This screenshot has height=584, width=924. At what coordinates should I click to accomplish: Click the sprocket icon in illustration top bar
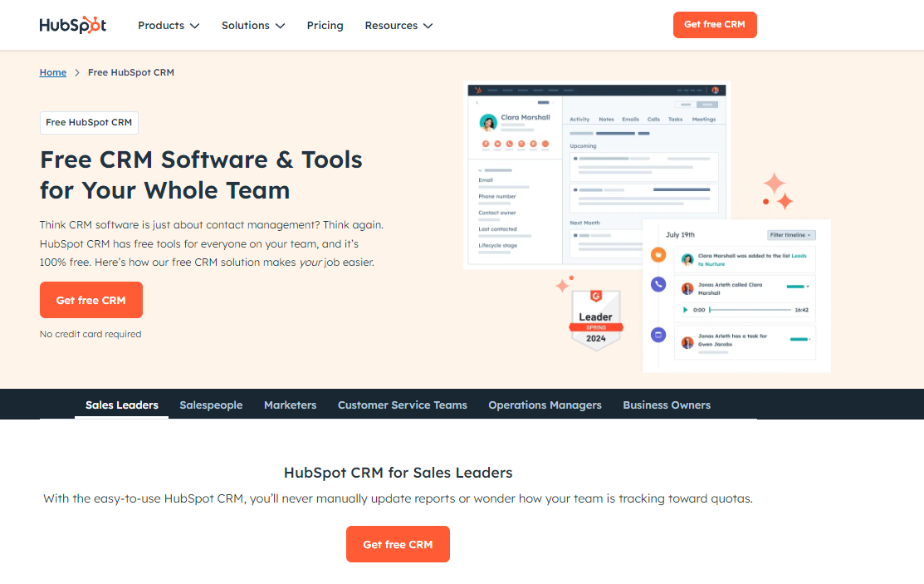478,91
